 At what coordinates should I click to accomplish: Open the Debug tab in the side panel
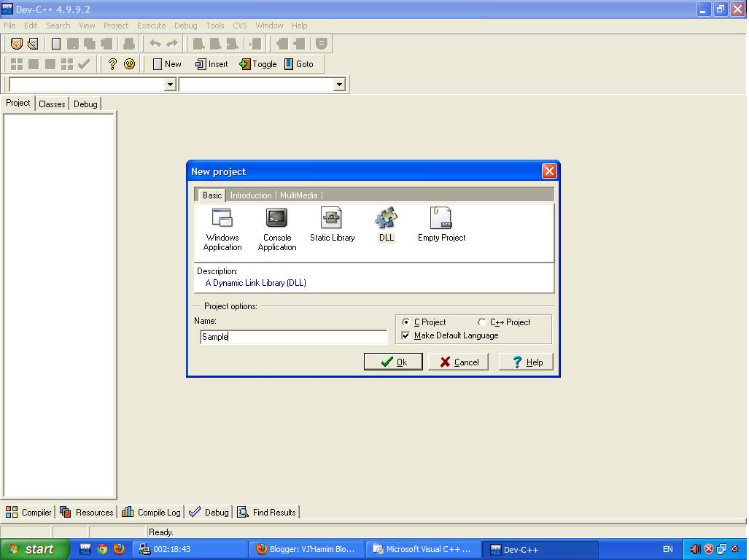(85, 104)
